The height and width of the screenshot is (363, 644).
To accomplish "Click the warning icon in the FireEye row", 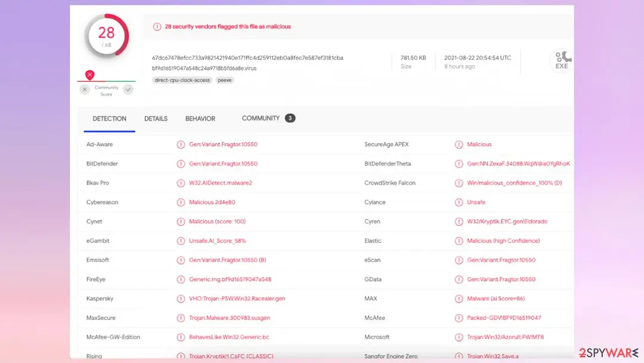I will tap(181, 279).
